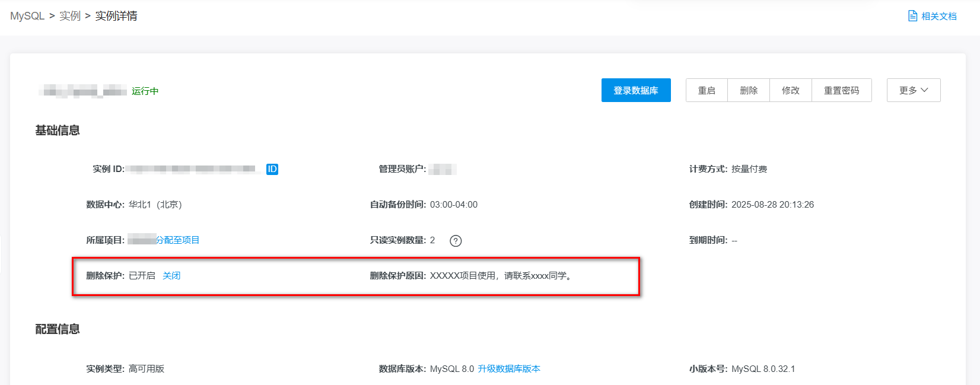Click the delete protection reason text
Screen dimensions: 980x385
(501, 276)
